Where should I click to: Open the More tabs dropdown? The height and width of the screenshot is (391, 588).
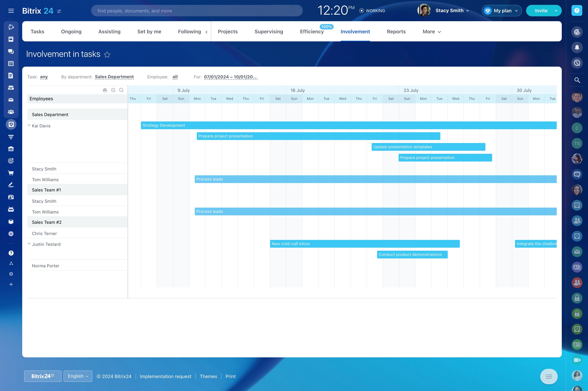point(432,32)
